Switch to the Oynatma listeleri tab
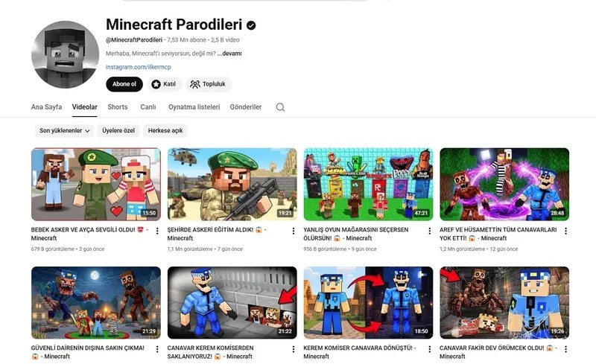The image size is (596, 364). tap(194, 107)
